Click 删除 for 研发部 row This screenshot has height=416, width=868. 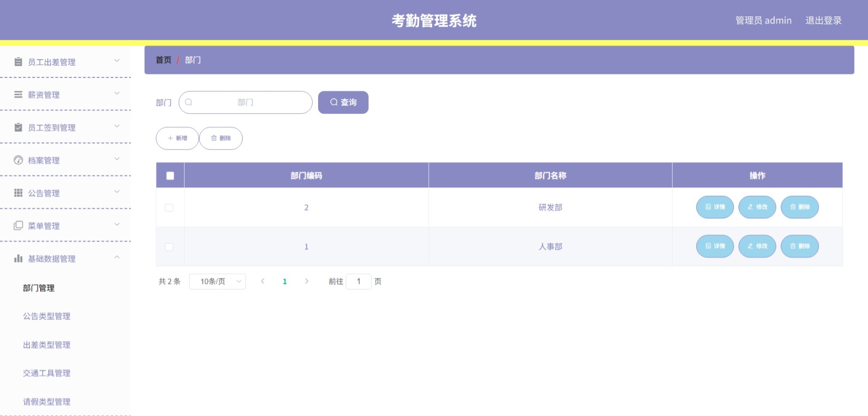(800, 207)
